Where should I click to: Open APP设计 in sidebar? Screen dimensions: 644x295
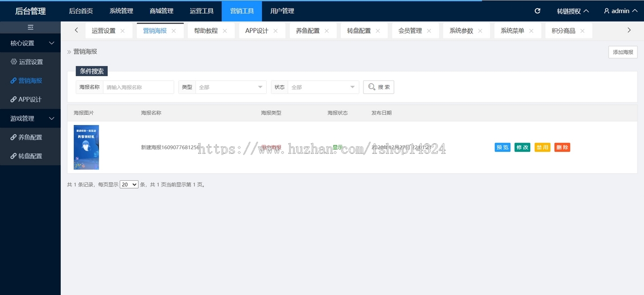30,99
